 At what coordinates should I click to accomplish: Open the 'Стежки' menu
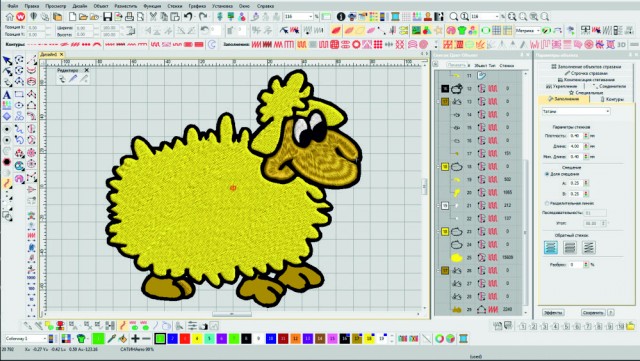point(174,6)
